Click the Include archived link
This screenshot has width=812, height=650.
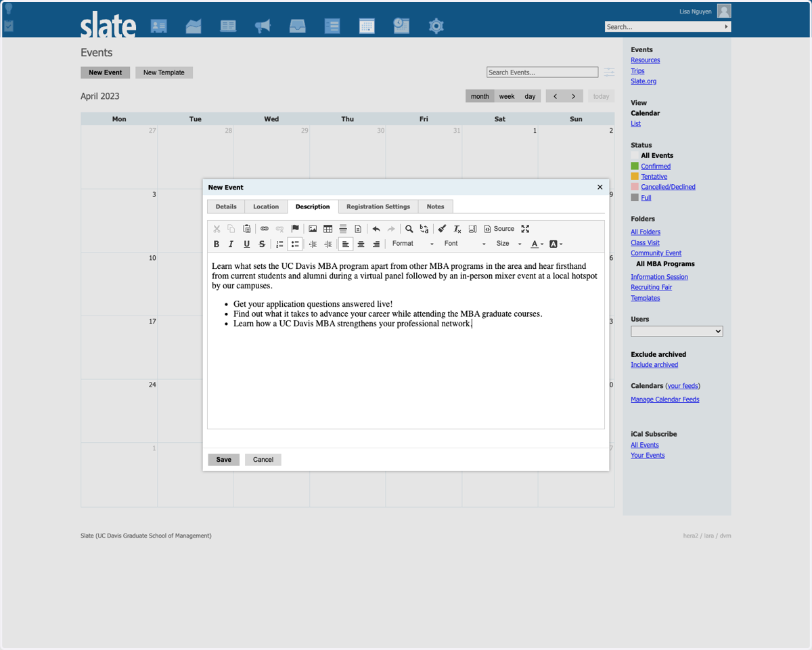point(654,365)
